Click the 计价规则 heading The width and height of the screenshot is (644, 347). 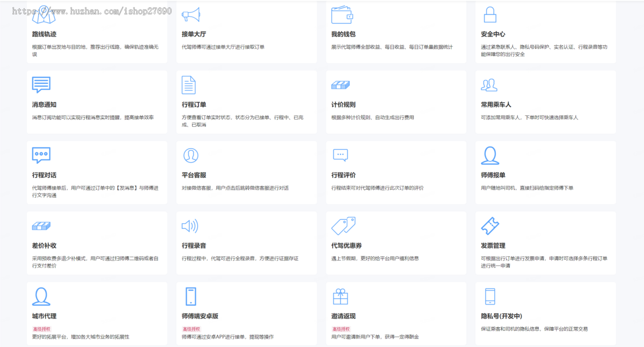click(x=343, y=105)
